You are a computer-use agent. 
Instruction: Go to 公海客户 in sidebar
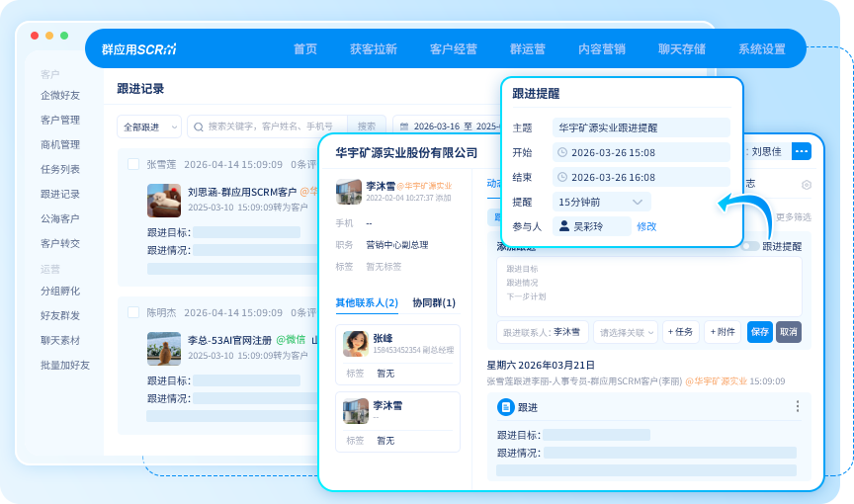pyautogui.click(x=60, y=218)
